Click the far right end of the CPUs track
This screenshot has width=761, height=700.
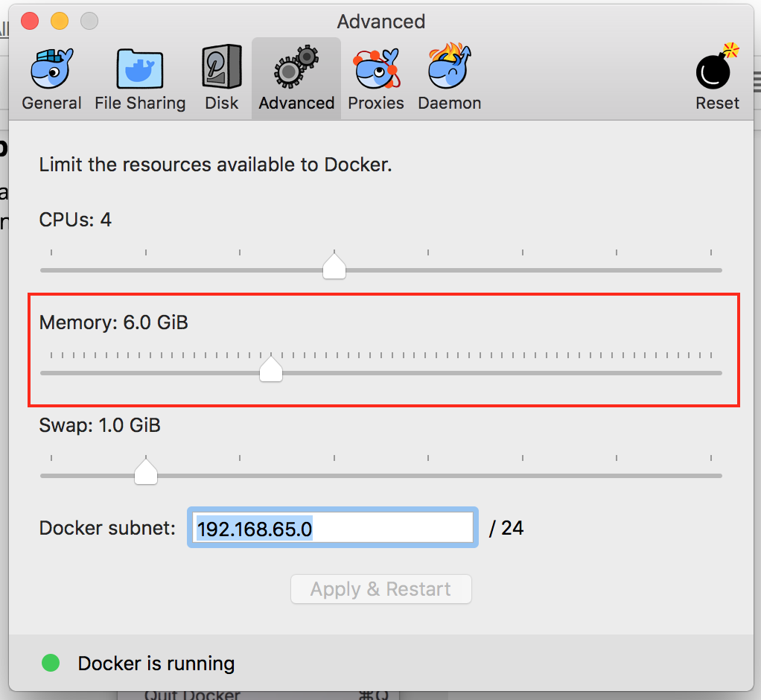point(719,270)
